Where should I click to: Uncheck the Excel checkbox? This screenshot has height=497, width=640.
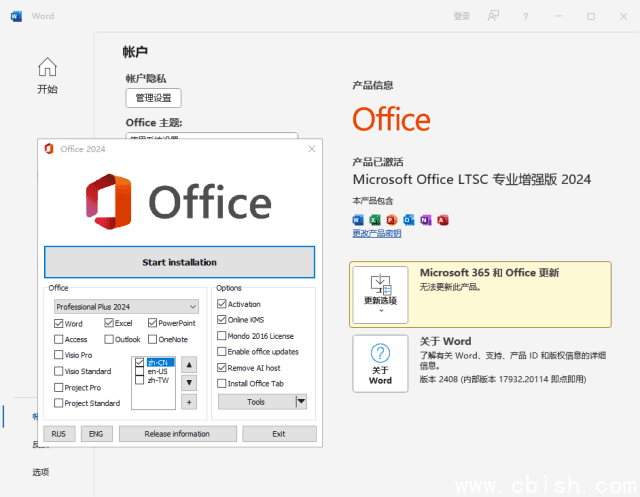[110, 323]
